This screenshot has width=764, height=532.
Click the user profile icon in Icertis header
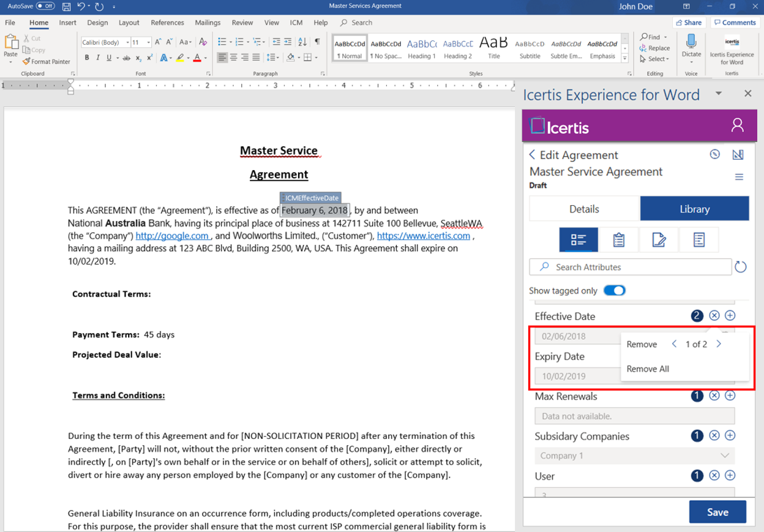click(737, 126)
